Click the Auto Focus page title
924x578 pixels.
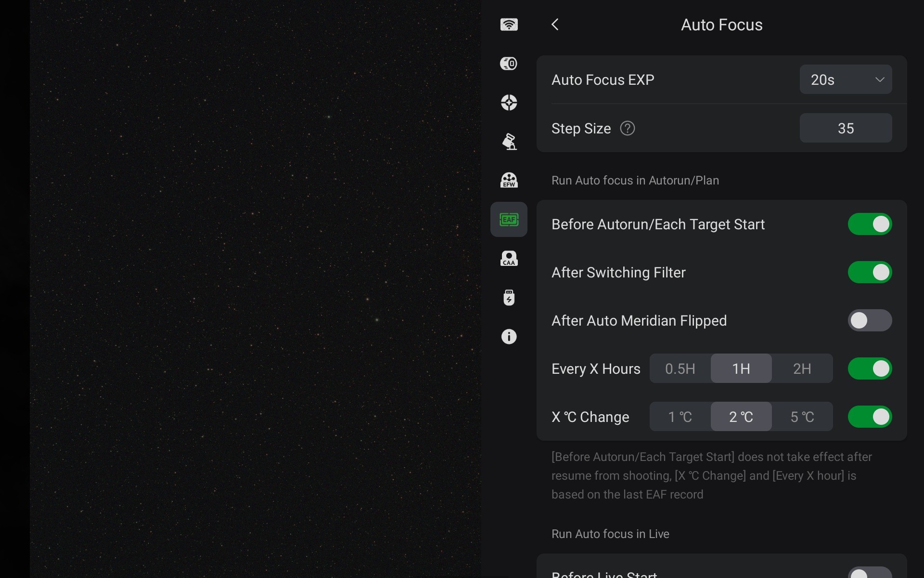[x=721, y=25]
